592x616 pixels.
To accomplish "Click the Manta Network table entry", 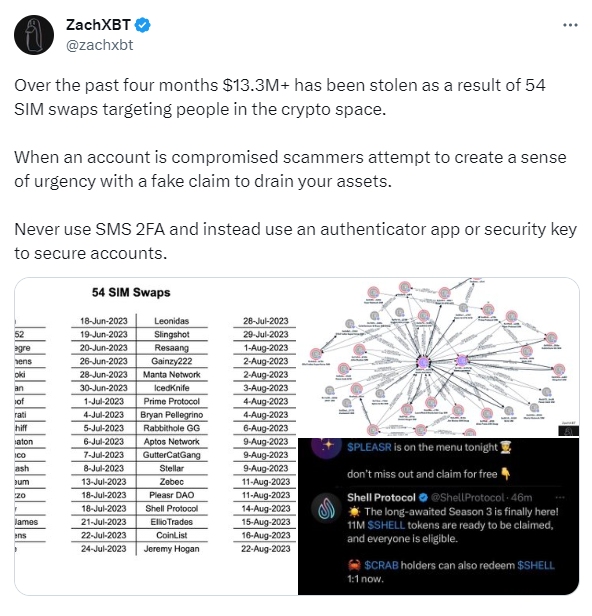I will point(172,374).
